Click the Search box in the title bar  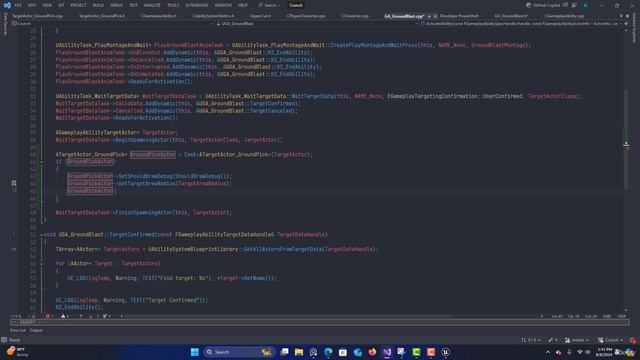click(269, 5)
